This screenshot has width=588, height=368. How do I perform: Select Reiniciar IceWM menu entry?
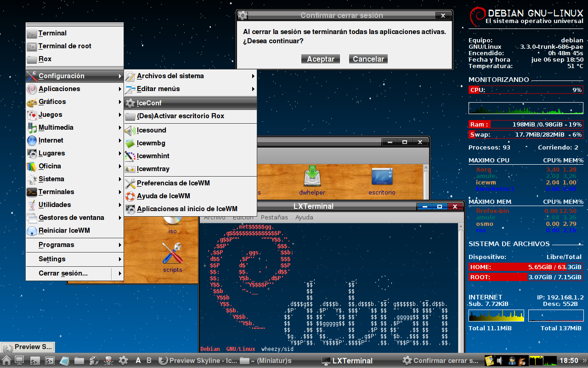click(74, 230)
